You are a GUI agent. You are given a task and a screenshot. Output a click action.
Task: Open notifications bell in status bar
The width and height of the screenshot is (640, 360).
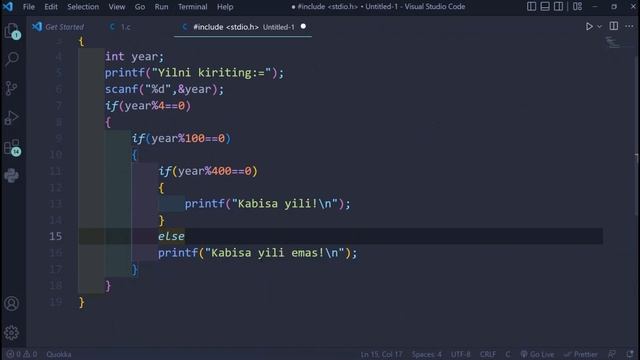pos(630,354)
